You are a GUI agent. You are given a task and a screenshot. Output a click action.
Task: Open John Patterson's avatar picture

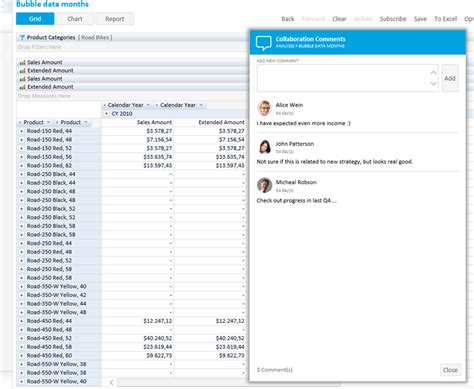264,147
